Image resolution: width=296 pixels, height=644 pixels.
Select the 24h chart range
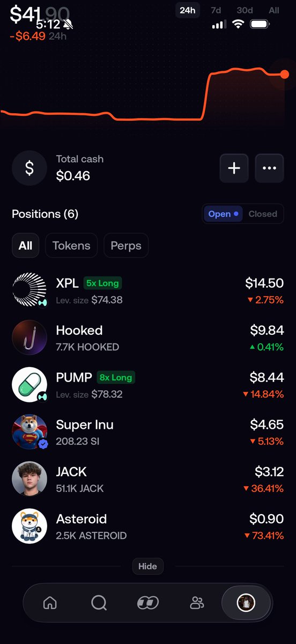(x=188, y=10)
